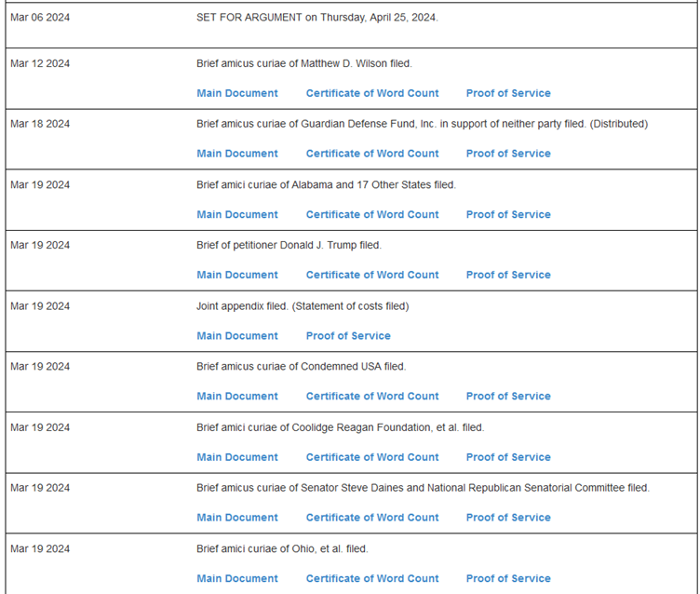The height and width of the screenshot is (594, 700).
Task: Open Main Document for petitioner Donald J. Trump brief
Action: 237,275
